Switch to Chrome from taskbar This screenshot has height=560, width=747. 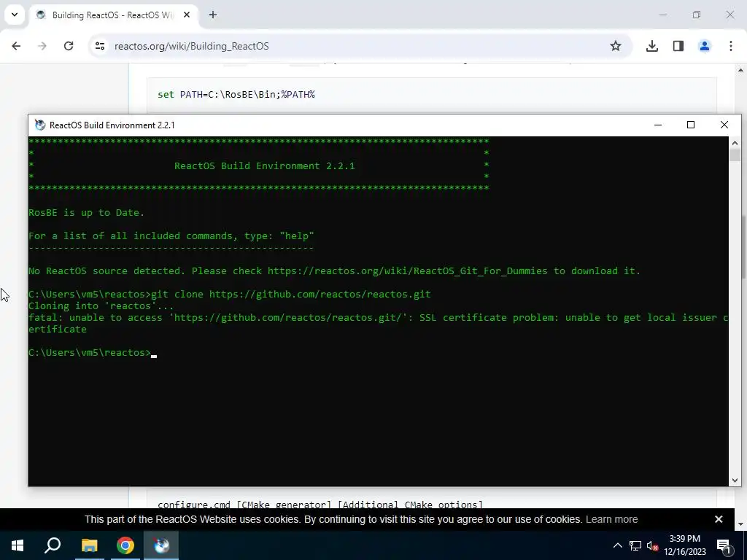click(125, 545)
